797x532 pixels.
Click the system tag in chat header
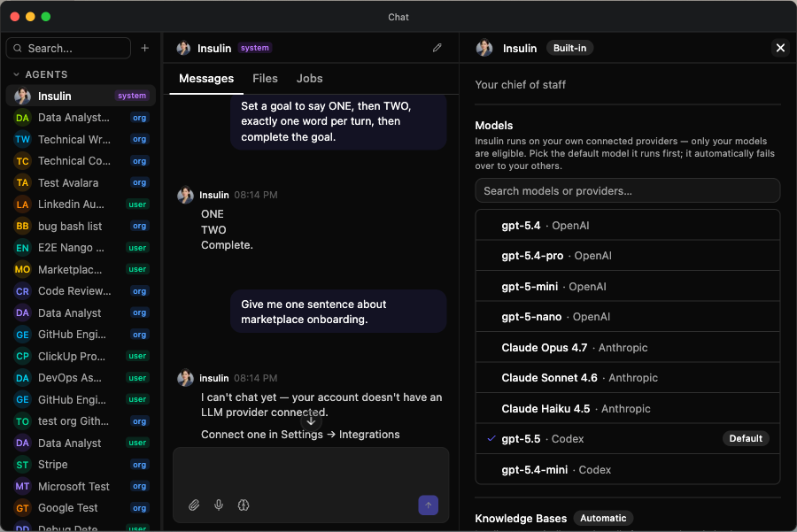pos(255,48)
